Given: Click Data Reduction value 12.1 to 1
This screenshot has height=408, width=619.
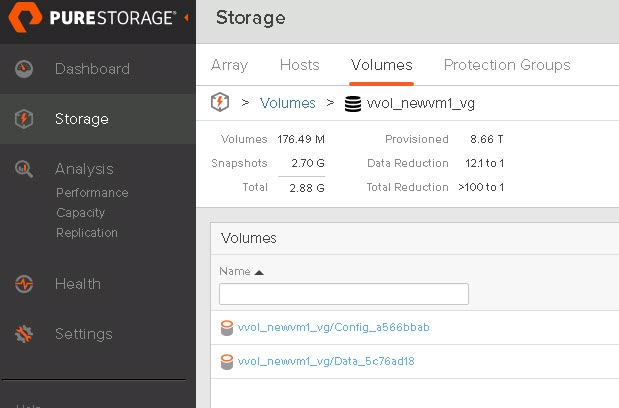Looking at the screenshot, I should 484,163.
